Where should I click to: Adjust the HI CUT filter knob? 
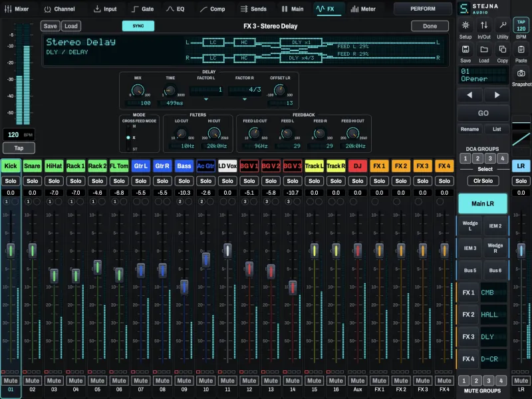pyautogui.click(x=213, y=134)
